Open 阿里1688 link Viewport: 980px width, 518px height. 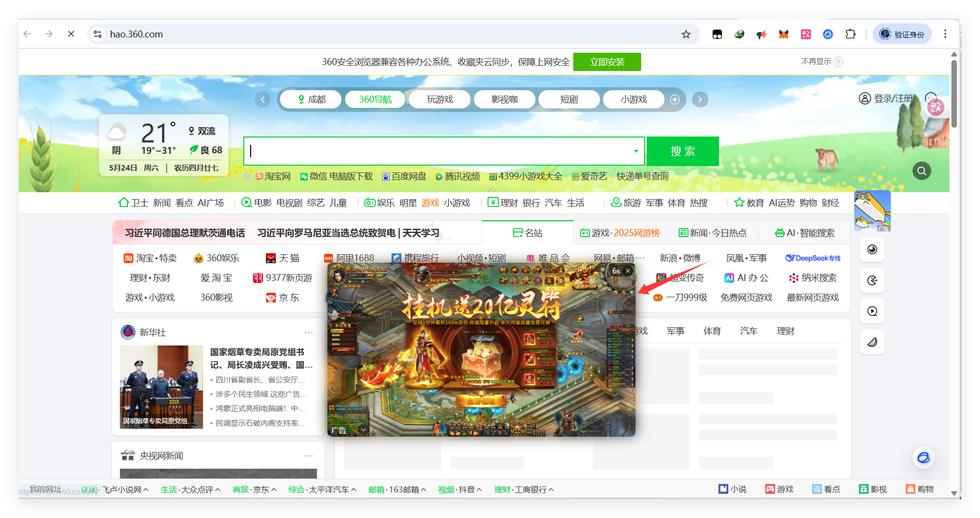(349, 258)
